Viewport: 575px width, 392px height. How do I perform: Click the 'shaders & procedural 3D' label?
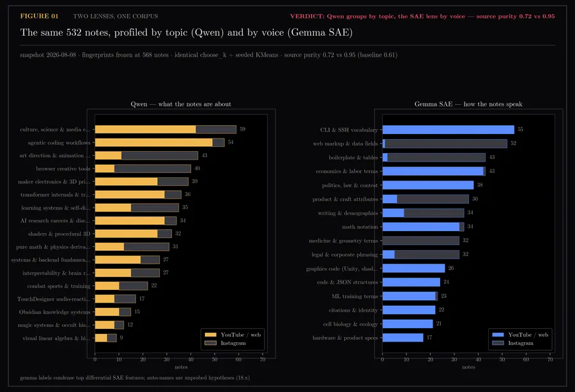pos(59,234)
